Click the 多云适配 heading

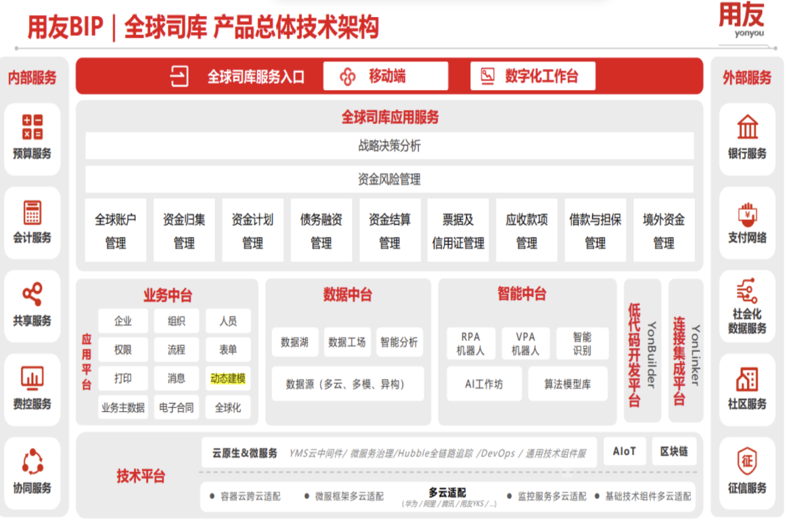(447, 492)
